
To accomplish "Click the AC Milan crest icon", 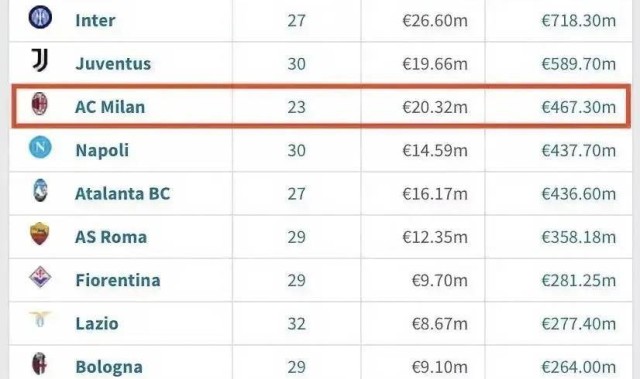I will coord(40,104).
